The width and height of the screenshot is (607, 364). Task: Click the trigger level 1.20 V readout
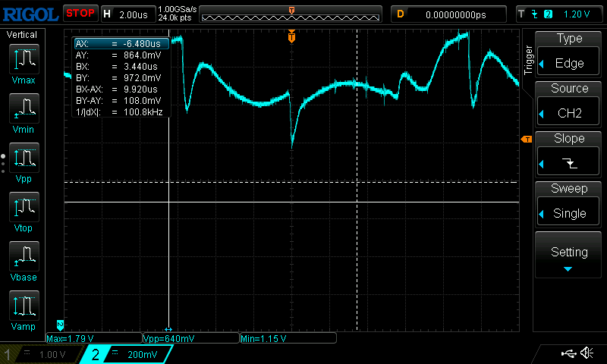point(577,14)
